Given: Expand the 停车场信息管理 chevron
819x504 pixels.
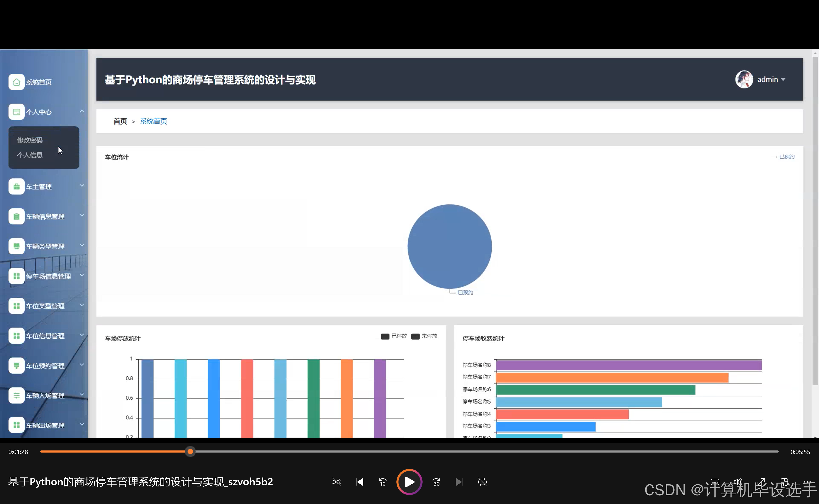Looking at the screenshot, I should (82, 275).
